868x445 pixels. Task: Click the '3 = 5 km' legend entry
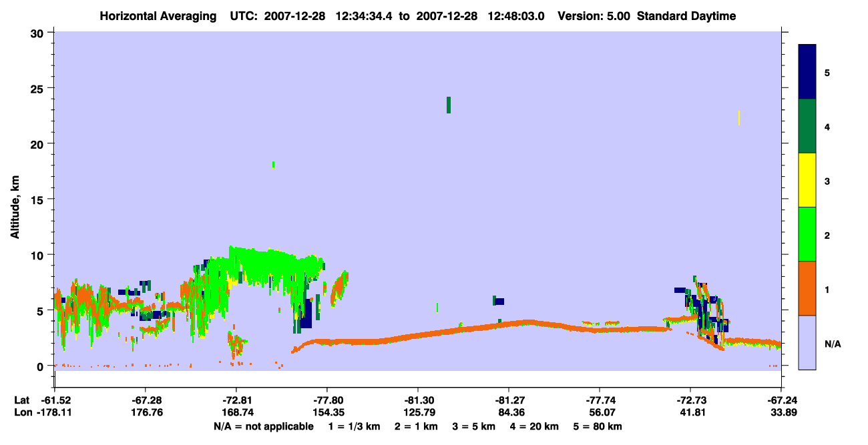475,426
